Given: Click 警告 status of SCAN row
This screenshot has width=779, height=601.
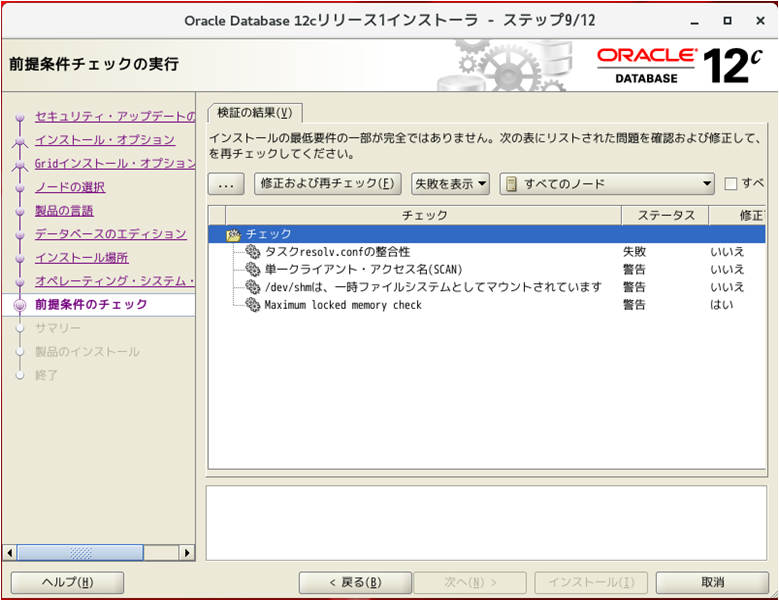Looking at the screenshot, I should (x=634, y=270).
